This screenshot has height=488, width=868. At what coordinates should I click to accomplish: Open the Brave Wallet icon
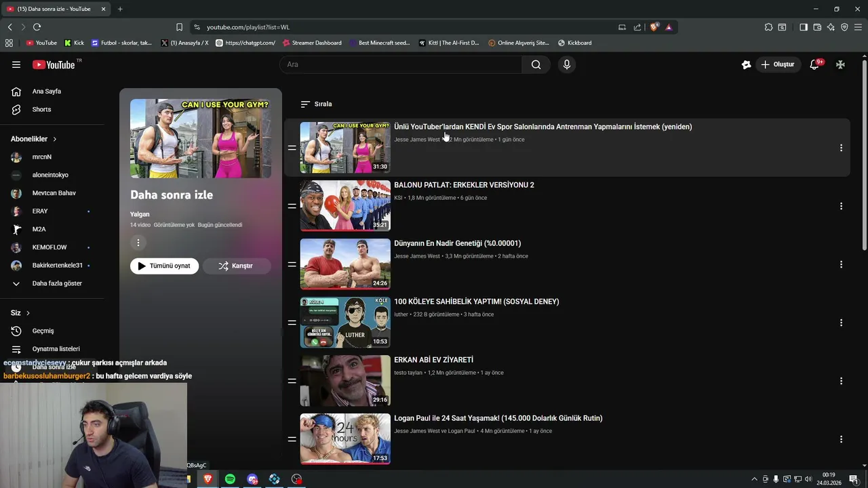point(817,27)
